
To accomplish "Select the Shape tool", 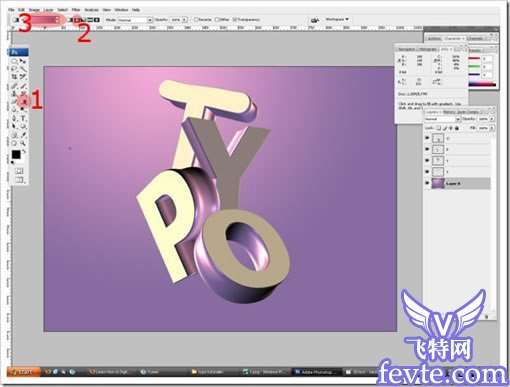I will pos(23,126).
